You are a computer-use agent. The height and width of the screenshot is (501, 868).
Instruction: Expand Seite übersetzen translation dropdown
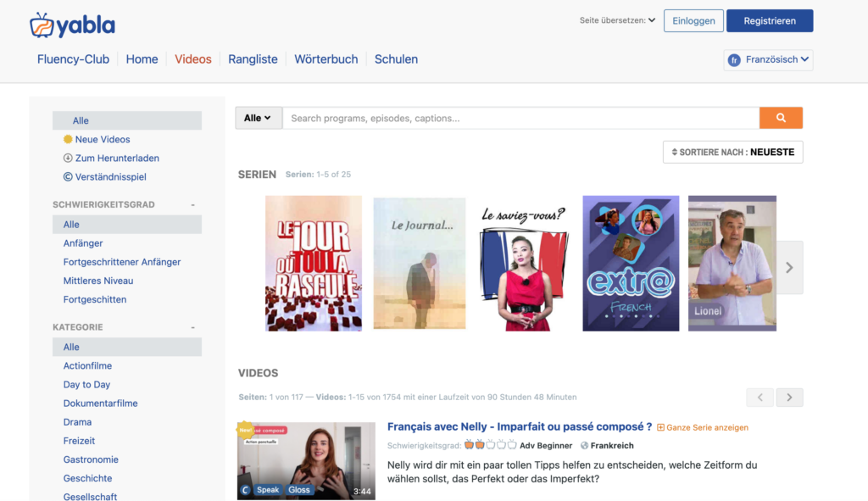(617, 20)
